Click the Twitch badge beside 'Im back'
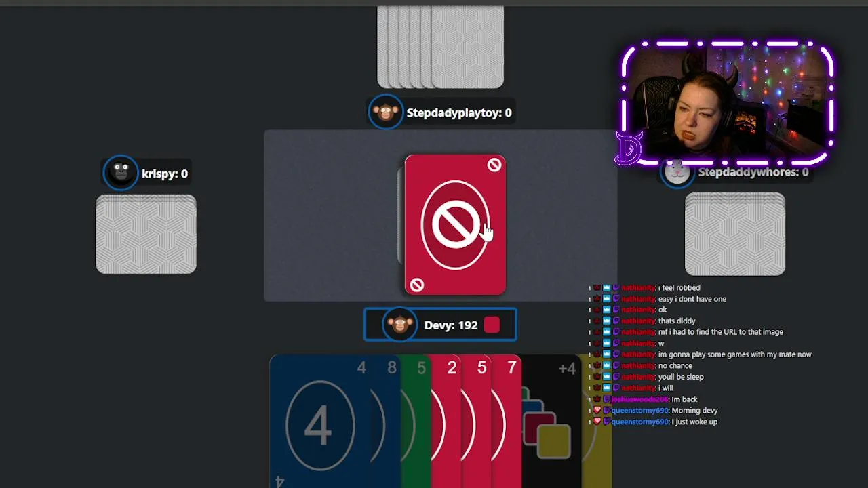Viewport: 868px width, 488px height. [x=607, y=399]
